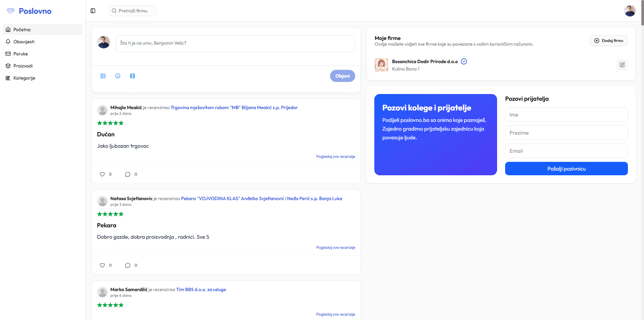Screen dimensions: 644x320
Task: Like Mihajlo Meakić's Dućan review
Action: (x=102, y=174)
